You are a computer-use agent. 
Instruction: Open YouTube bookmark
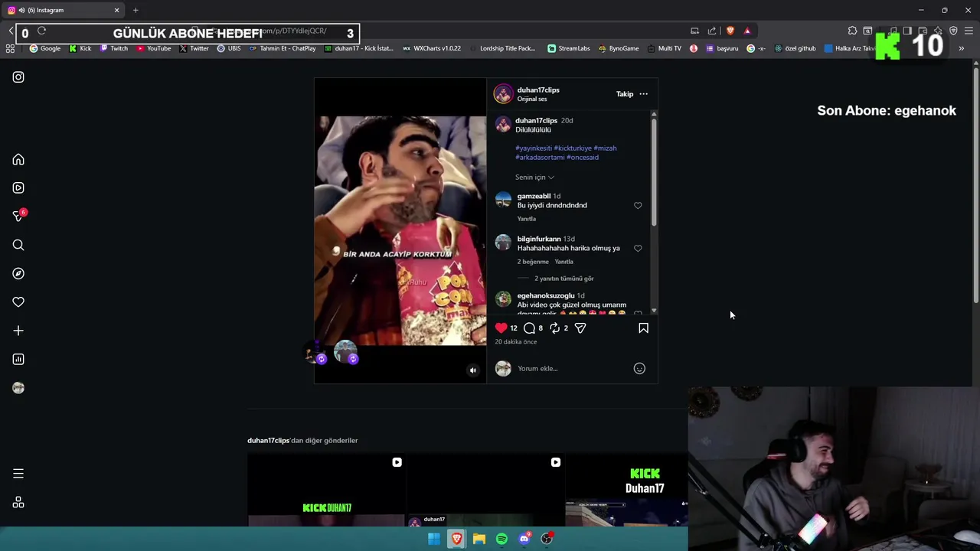point(153,48)
